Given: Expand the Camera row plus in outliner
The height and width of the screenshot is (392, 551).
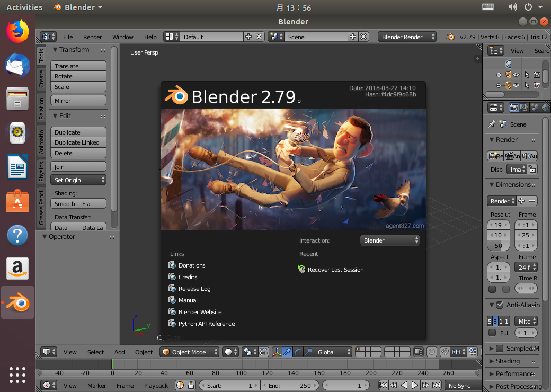Looking at the screenshot, I should 499,75.
